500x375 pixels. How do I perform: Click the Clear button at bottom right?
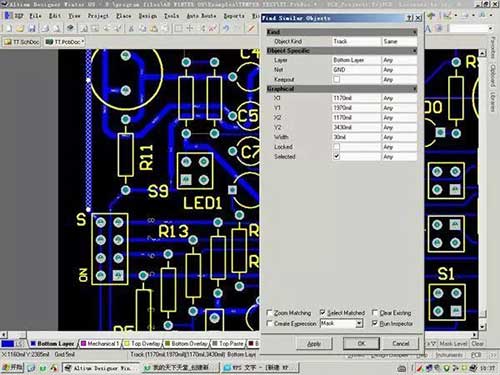477,343
